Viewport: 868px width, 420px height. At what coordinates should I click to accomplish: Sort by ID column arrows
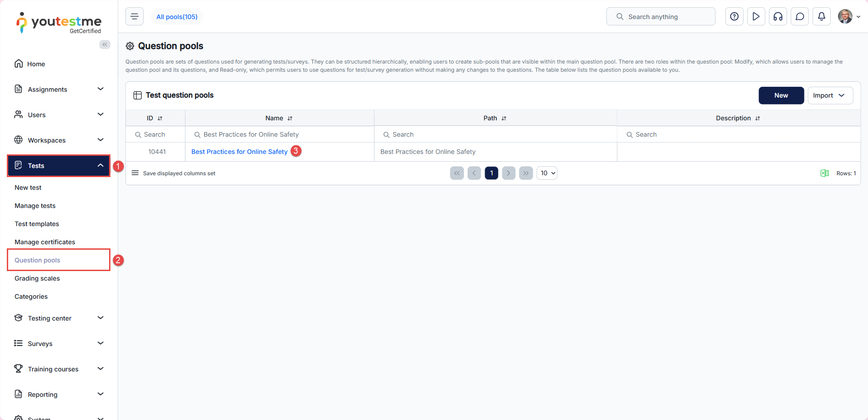(x=160, y=118)
